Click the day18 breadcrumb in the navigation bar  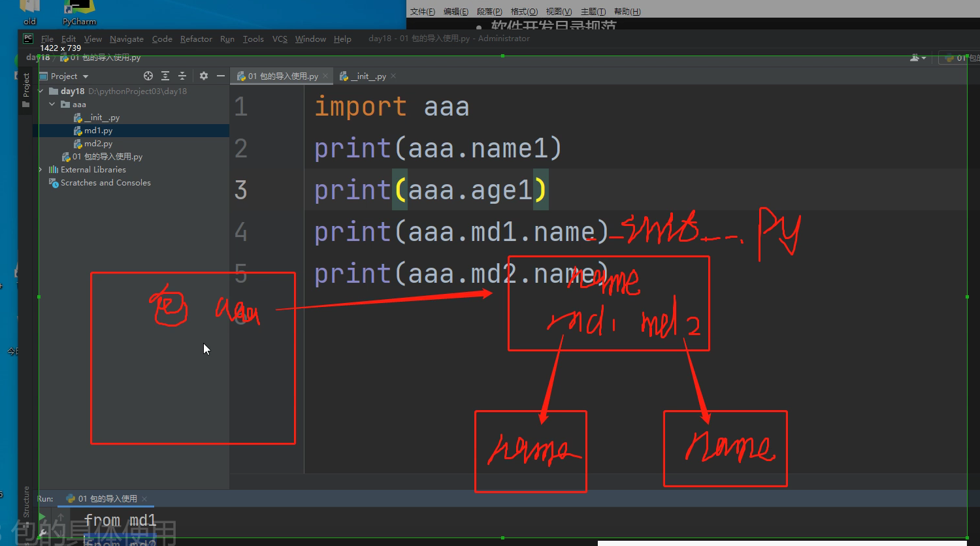tap(38, 57)
